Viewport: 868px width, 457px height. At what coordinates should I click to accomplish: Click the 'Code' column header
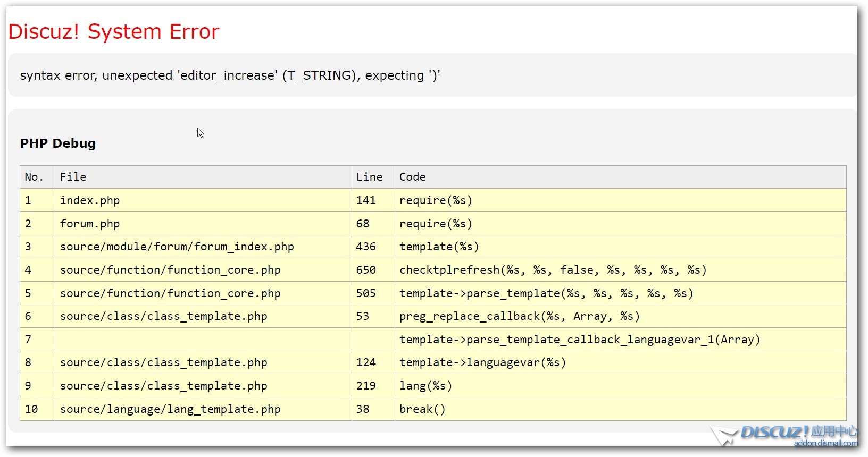click(x=620, y=177)
